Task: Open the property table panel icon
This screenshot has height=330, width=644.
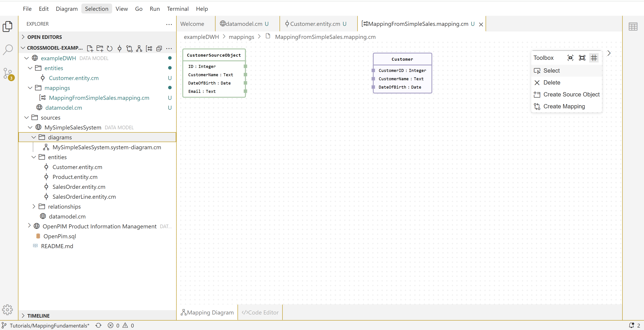Action: [x=633, y=26]
